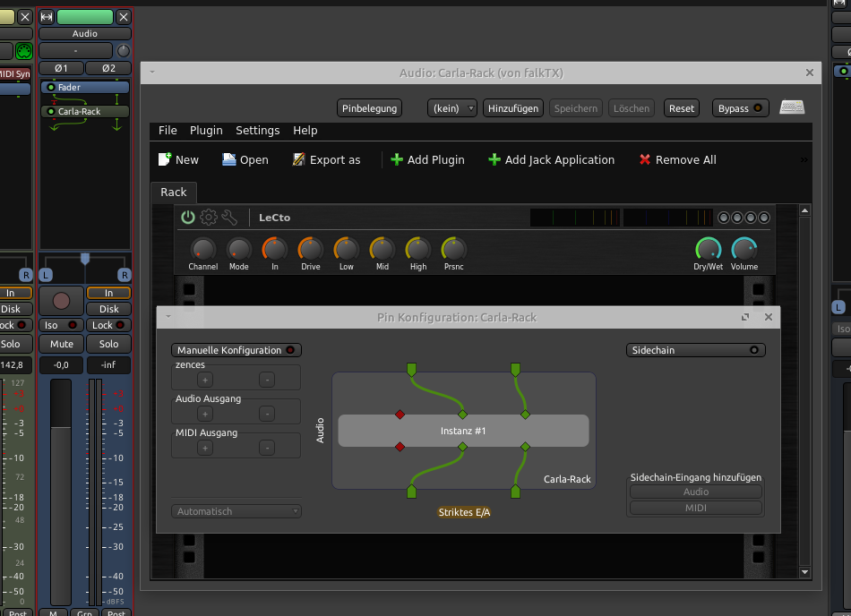851x616 pixels.
Task: Toggle Manuelle Konfiguration
Action: (236, 350)
